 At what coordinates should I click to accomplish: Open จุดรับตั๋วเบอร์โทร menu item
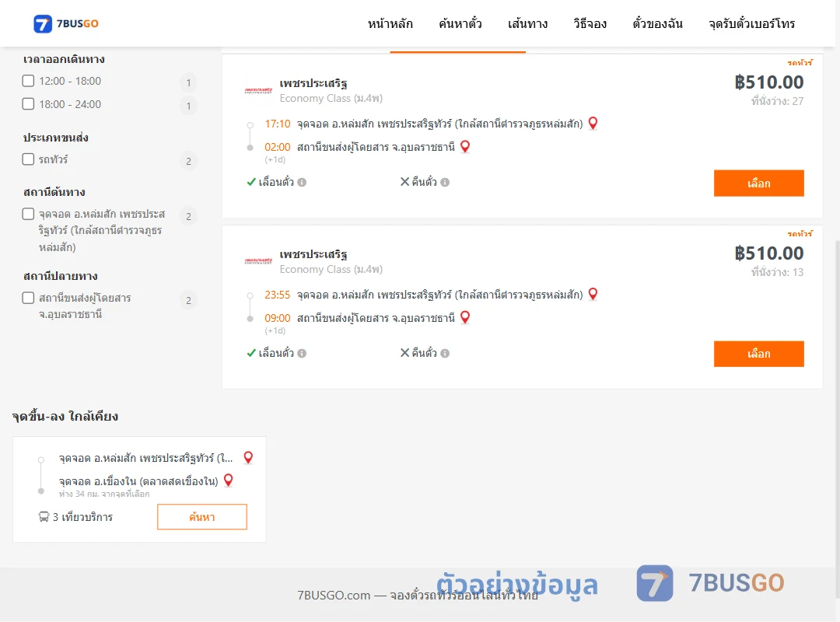pos(751,23)
